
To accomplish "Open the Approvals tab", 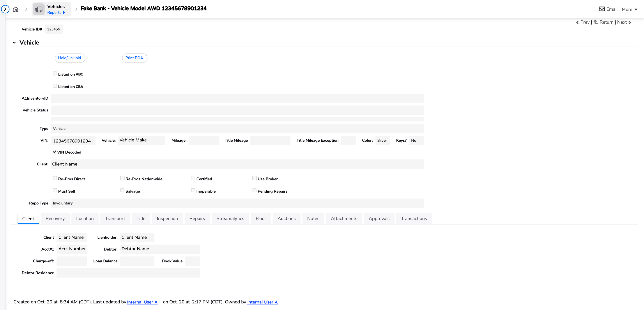I will (x=379, y=218).
